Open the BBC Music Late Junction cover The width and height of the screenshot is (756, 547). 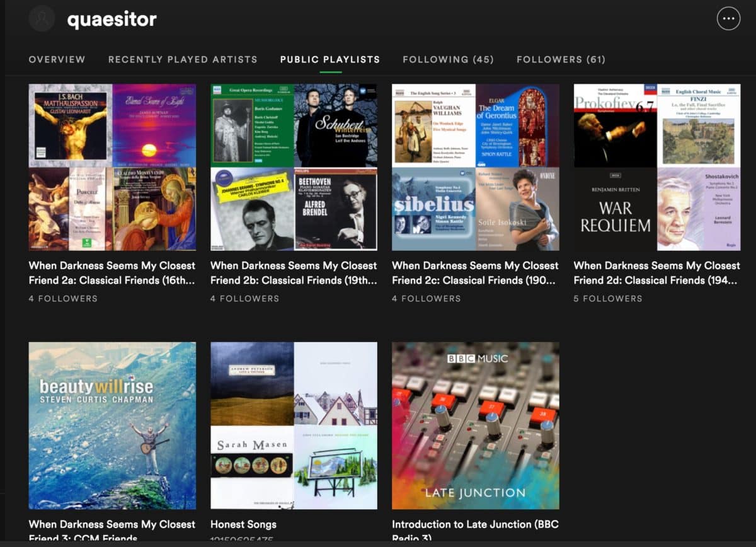pos(476,425)
